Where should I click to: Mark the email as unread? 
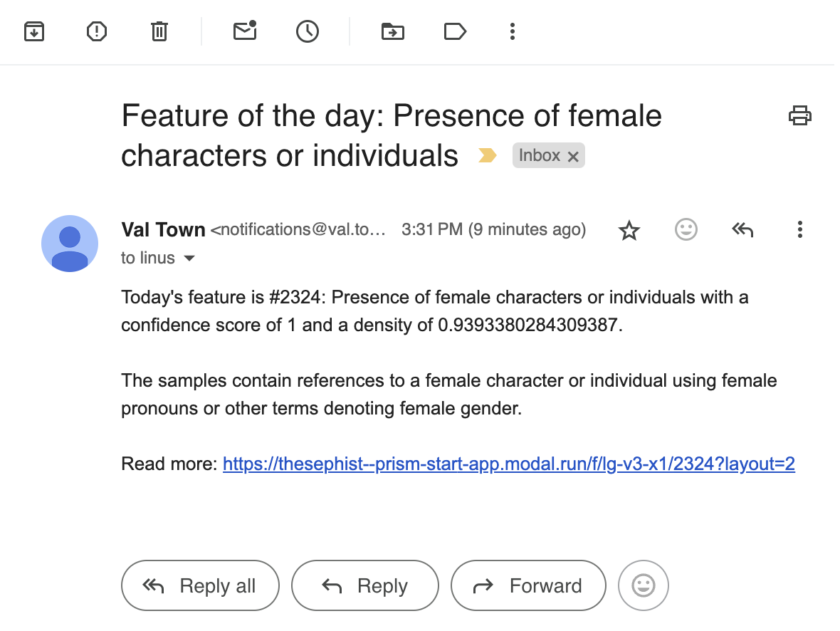pyautogui.click(x=245, y=31)
